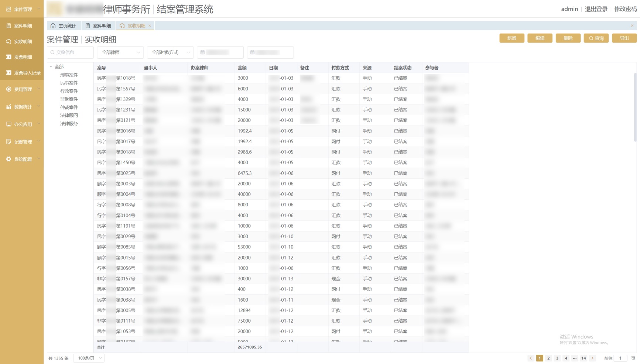This screenshot has width=640, height=364.
Task: Expand 费用管理 sidebar menu
Action: (22, 89)
